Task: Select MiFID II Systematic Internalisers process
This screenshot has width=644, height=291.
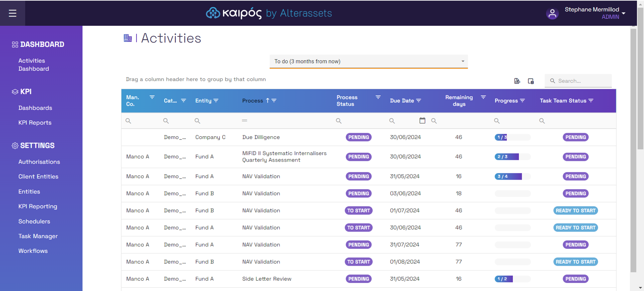Action: pyautogui.click(x=285, y=157)
